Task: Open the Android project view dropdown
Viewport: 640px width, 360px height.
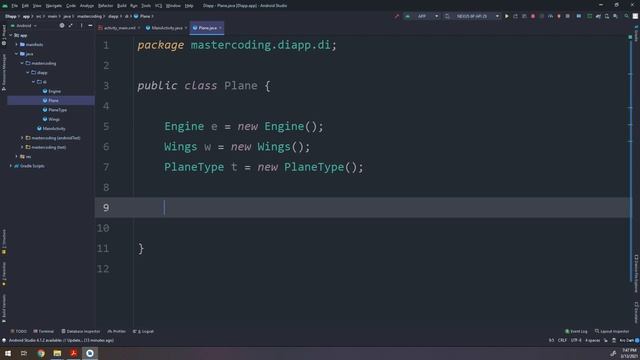Action: point(24,25)
